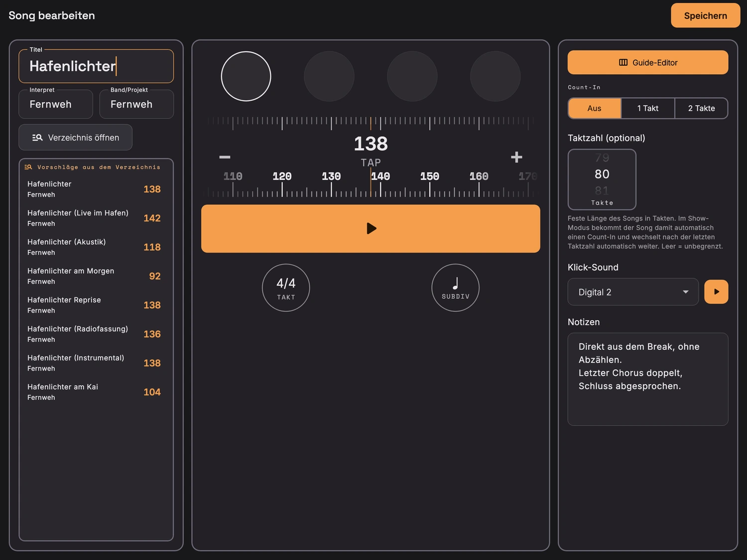The height and width of the screenshot is (560, 747).
Task: Choose suggestion "Hafenlichter (Instrumental)"
Action: [x=96, y=363]
